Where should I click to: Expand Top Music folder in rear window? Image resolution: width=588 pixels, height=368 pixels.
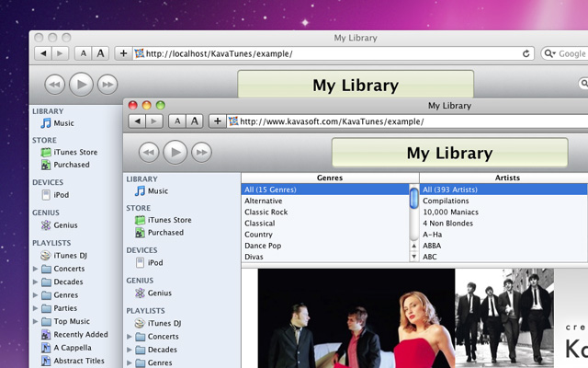coord(35,321)
